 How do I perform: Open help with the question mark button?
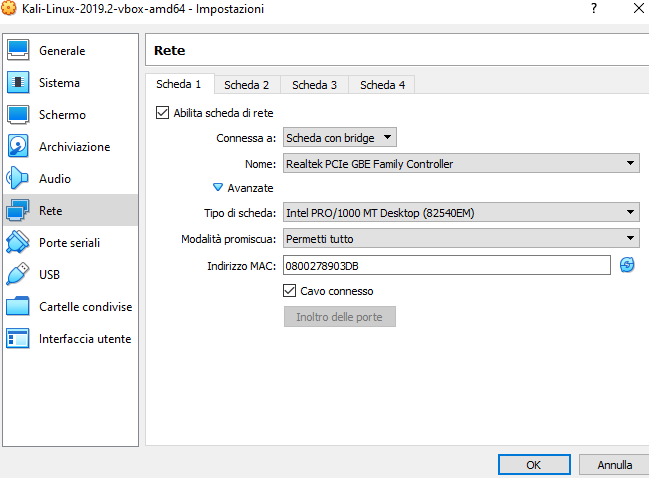point(594,8)
